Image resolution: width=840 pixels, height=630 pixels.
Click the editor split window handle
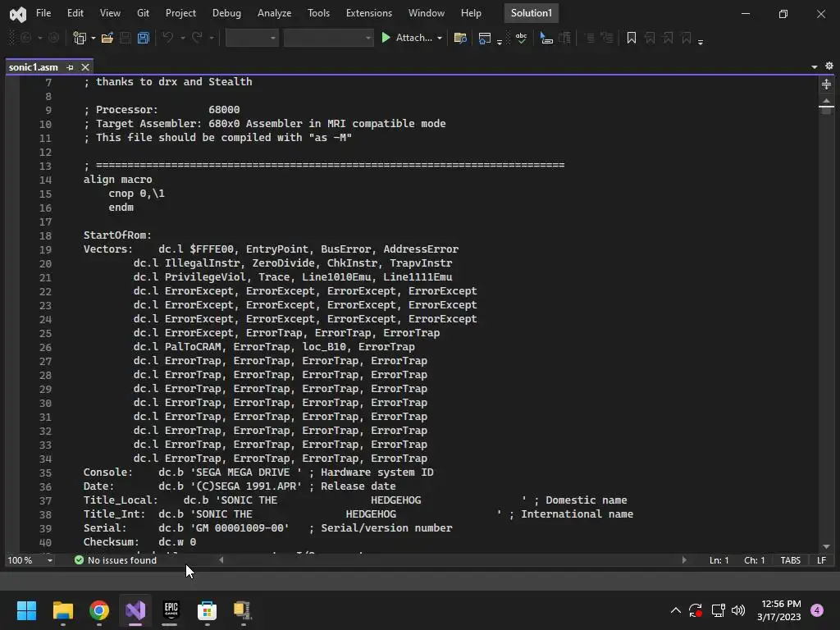[826, 84]
